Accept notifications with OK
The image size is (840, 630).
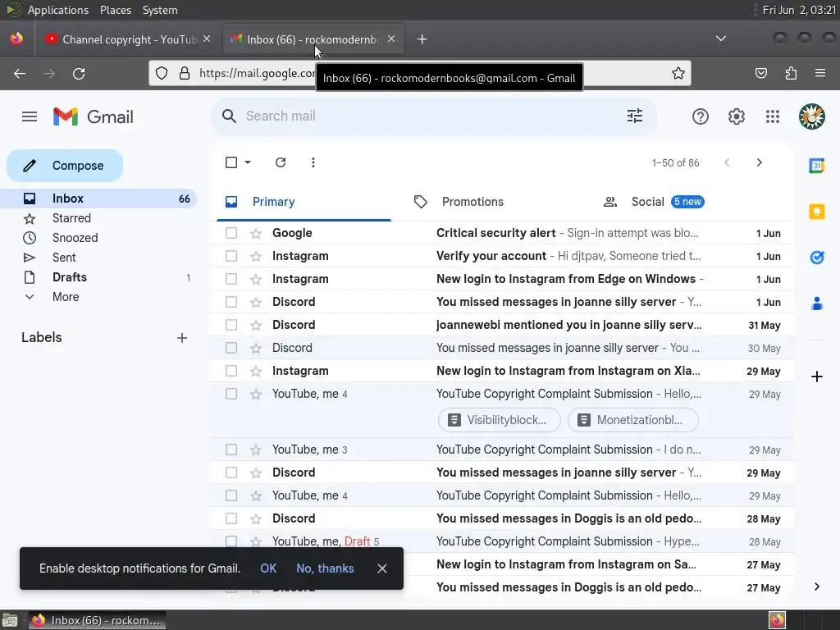pos(268,568)
